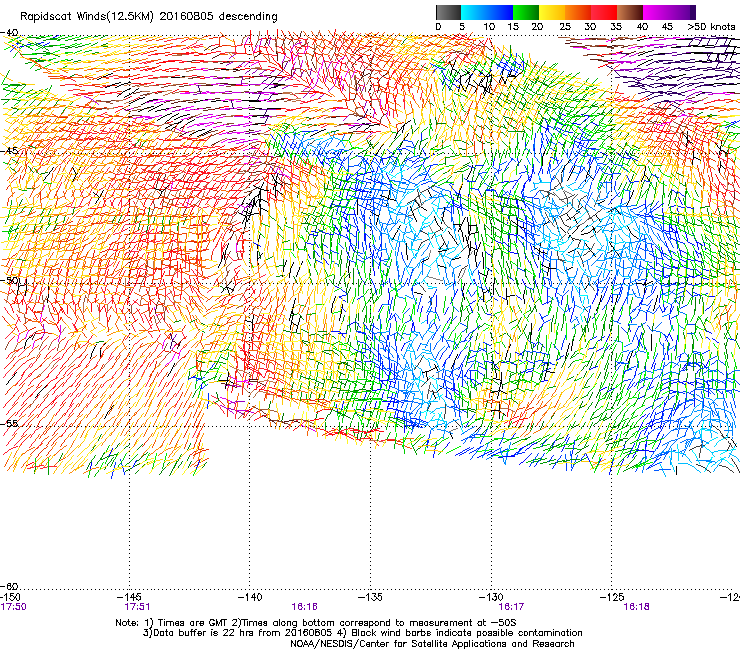Click the '>50 knots' legend label
This screenshot has height=650, width=740.
(x=711, y=27)
